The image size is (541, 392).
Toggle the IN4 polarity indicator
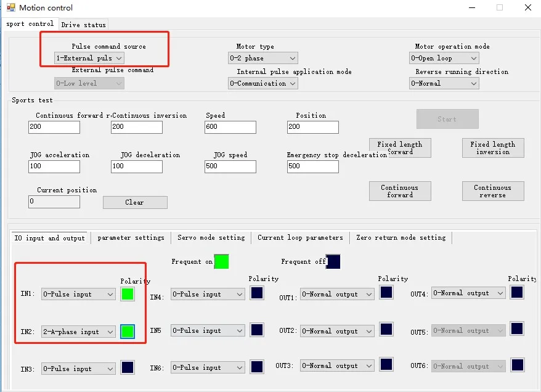coord(257,293)
